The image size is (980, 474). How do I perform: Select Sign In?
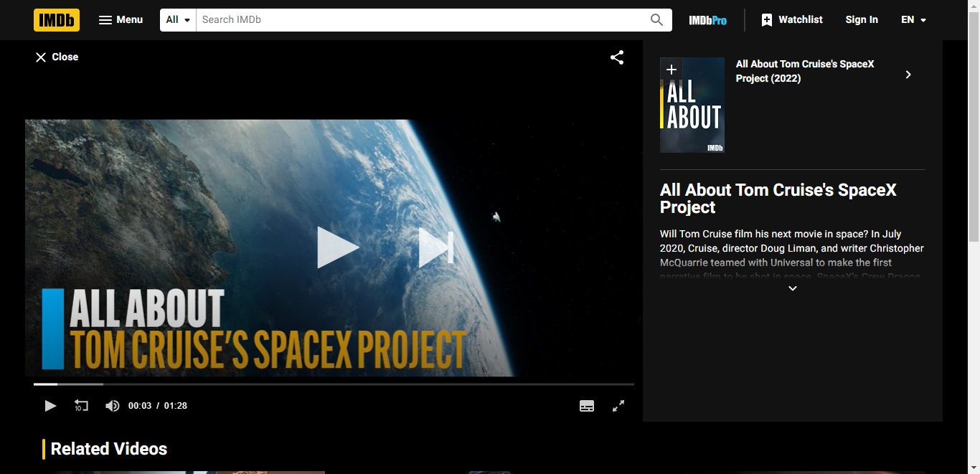point(862,20)
